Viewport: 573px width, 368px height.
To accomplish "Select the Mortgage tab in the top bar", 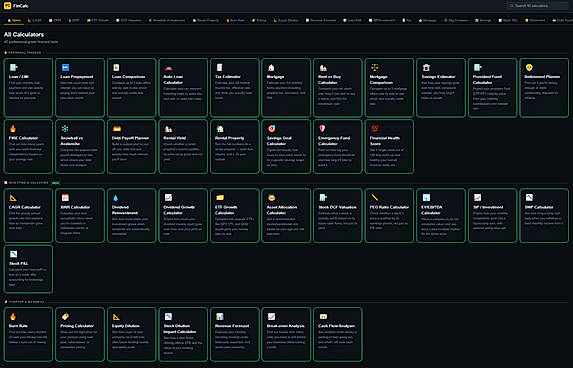I will tap(428, 20).
